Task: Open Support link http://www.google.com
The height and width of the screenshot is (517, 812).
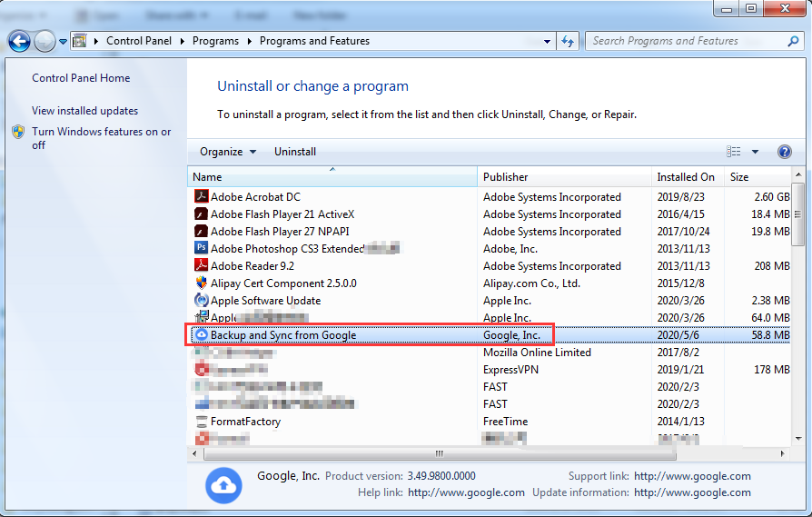Action: point(692,476)
